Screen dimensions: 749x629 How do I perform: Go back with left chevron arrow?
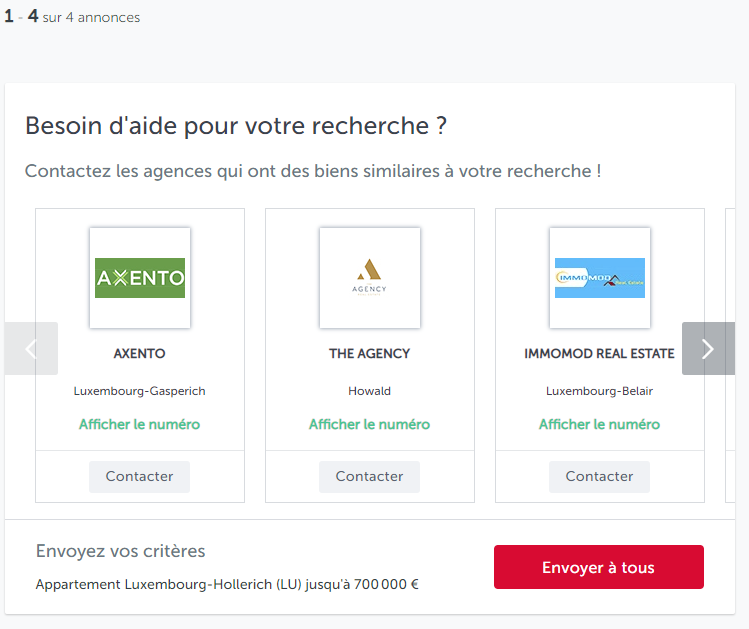pos(32,349)
